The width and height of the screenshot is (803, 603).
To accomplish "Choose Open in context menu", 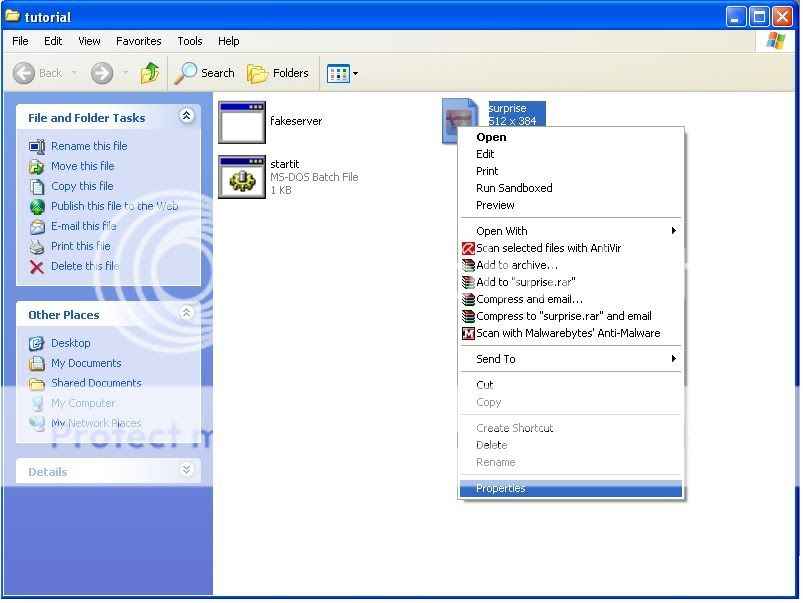I will 571,137.
